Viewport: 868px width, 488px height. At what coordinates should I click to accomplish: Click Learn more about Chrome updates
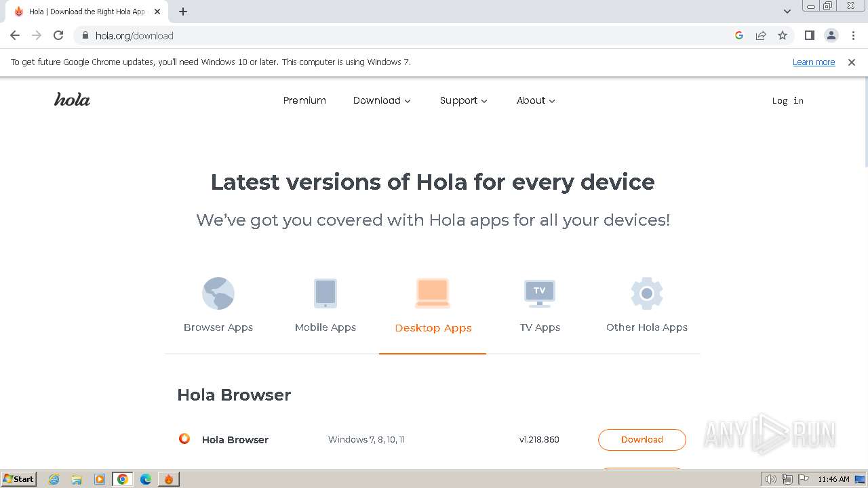coord(814,62)
